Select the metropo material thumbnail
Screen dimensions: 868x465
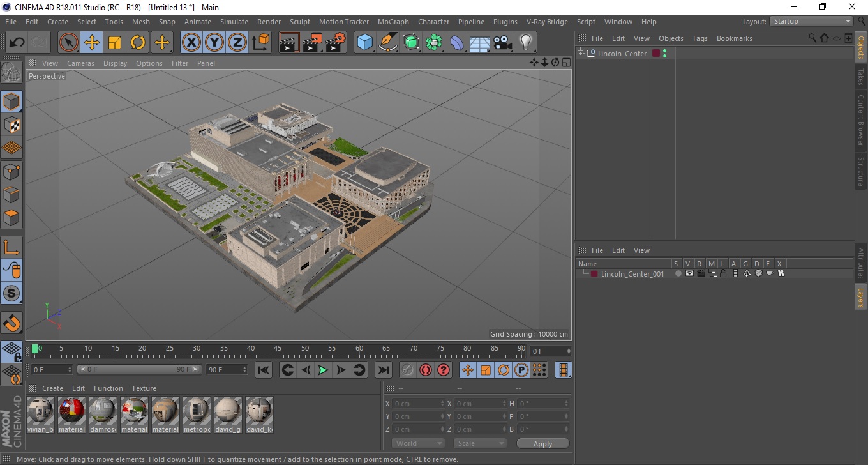click(x=197, y=415)
